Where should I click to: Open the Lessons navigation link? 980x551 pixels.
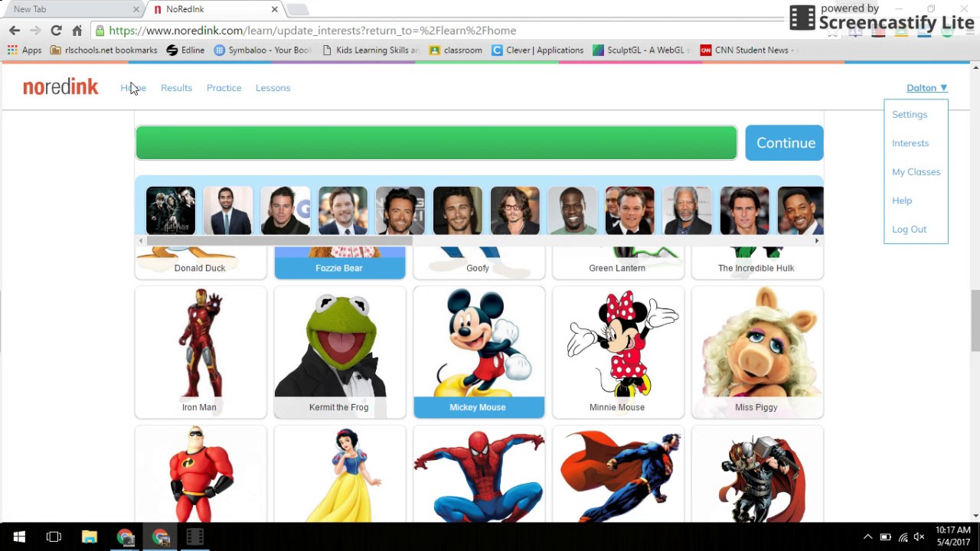273,88
